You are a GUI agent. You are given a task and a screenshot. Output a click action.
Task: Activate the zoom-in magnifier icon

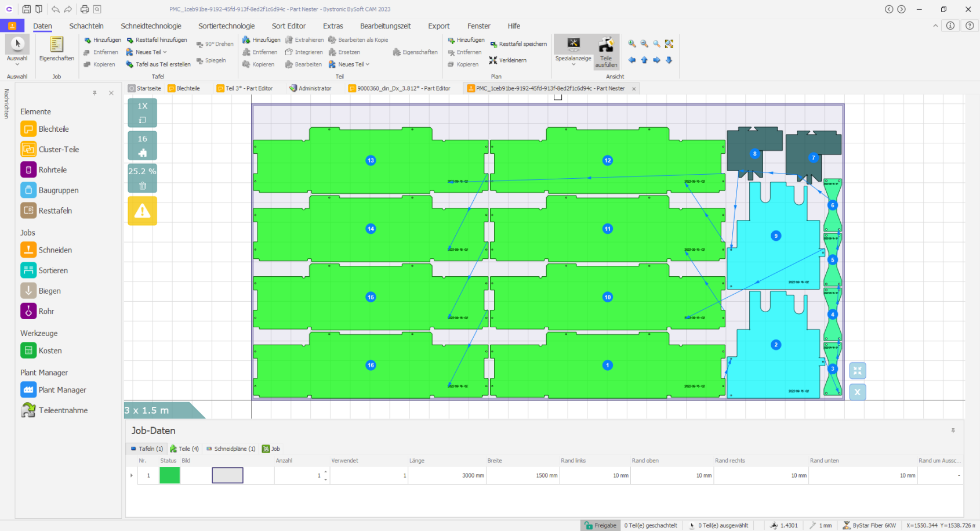tap(632, 44)
